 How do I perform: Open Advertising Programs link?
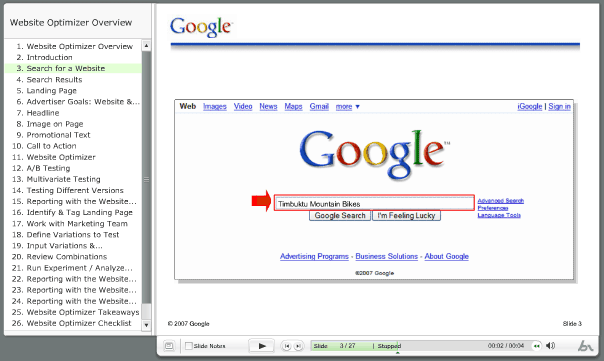pyautogui.click(x=314, y=257)
